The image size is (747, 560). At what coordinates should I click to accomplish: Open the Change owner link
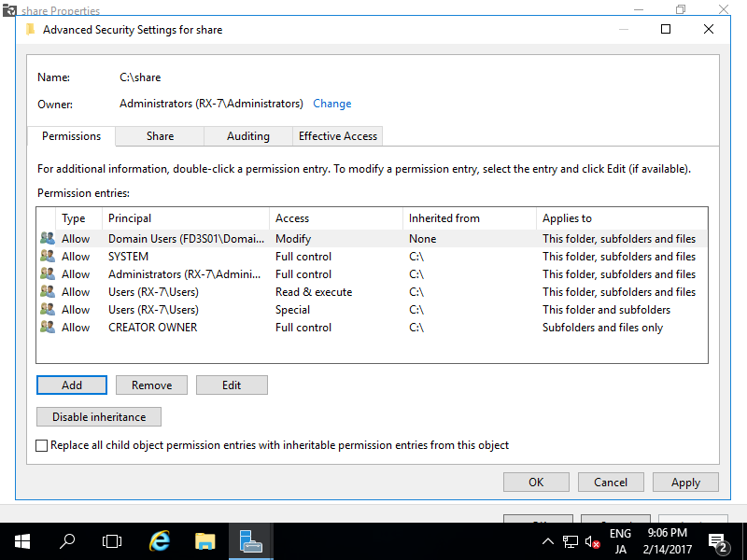[332, 104]
